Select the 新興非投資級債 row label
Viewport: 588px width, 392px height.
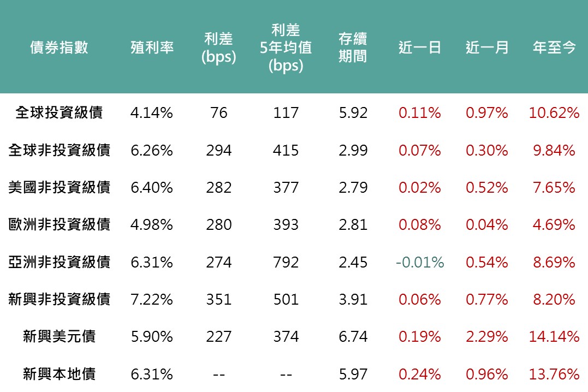click(x=59, y=299)
